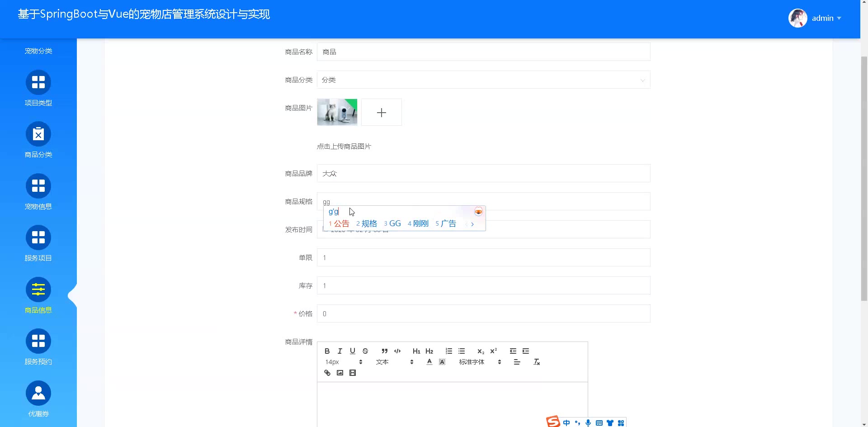Insert a blockquote in the editor

[385, 351]
